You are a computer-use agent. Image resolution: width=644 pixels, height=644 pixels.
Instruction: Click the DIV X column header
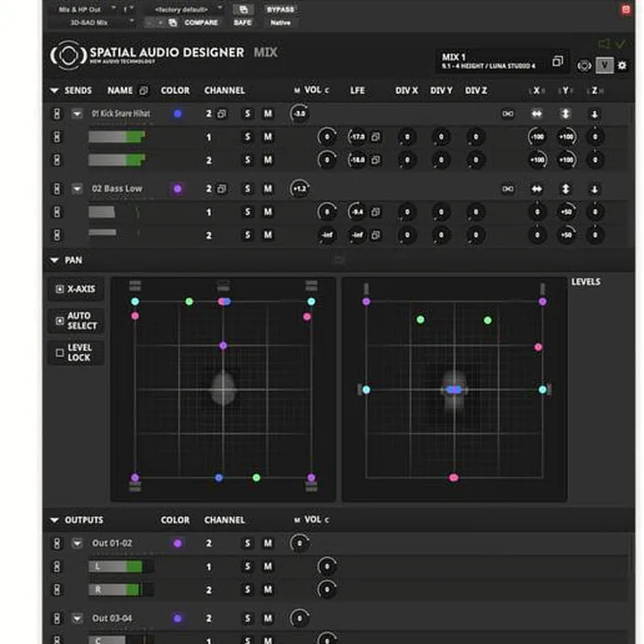point(406,90)
